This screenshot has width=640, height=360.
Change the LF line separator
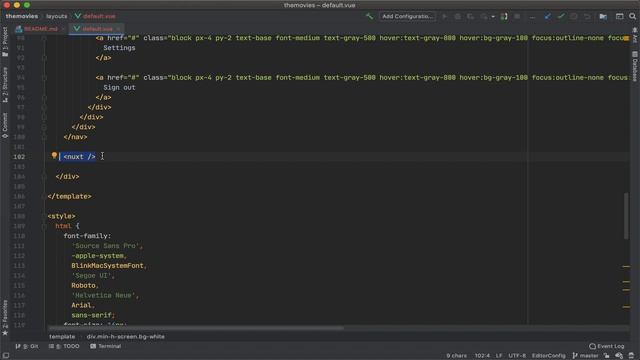tap(499, 356)
